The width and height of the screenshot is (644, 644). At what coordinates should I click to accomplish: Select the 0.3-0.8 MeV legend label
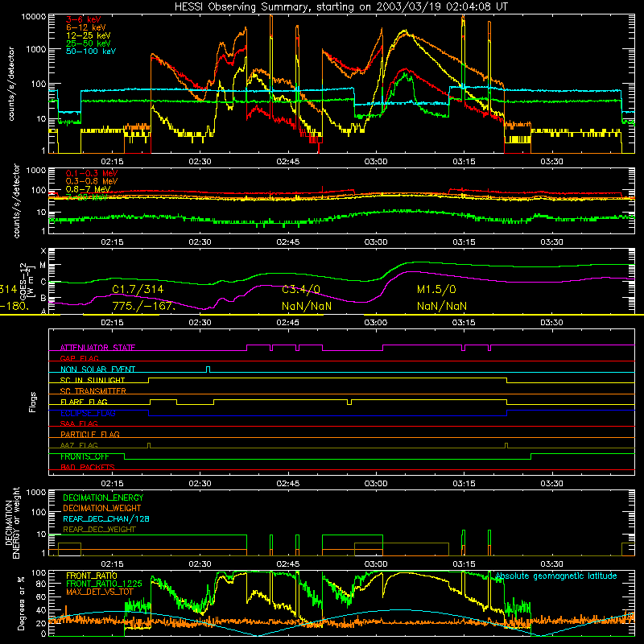click(92, 181)
